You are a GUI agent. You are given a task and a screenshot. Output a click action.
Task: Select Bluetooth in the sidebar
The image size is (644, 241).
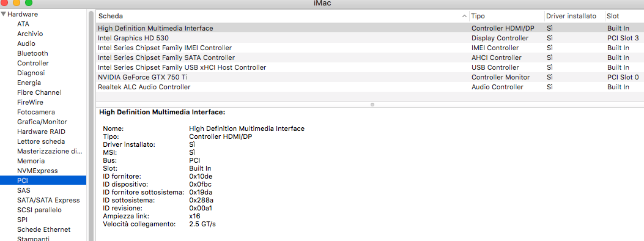click(x=32, y=53)
